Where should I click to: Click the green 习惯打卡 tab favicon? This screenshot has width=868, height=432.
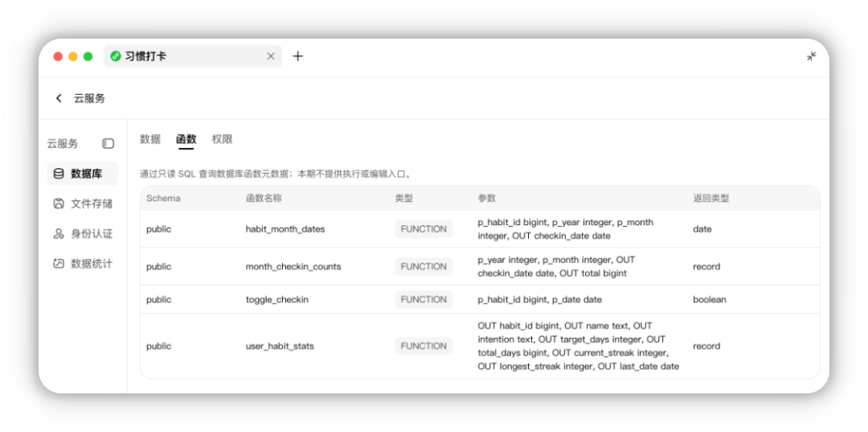(x=116, y=56)
